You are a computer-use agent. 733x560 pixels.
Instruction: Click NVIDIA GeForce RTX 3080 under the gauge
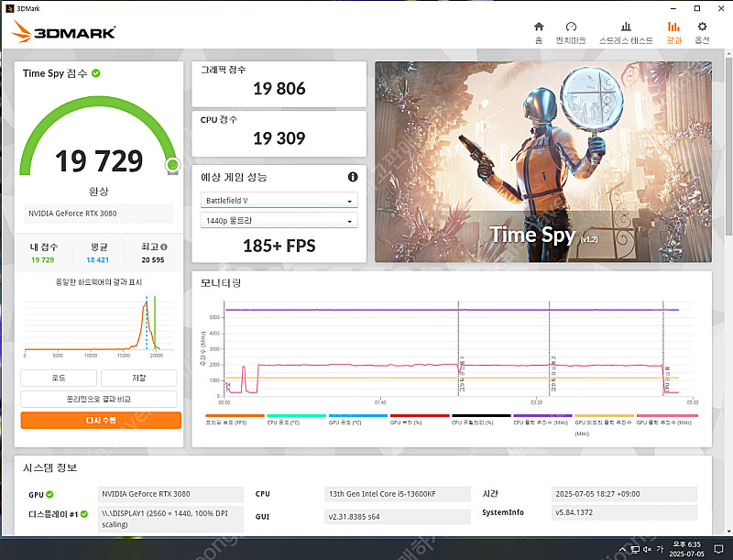point(99,214)
